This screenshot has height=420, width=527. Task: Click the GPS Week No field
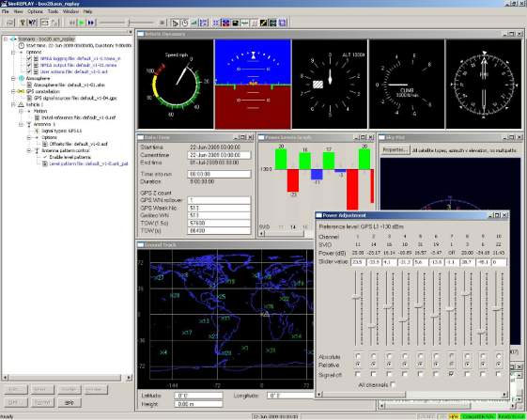coord(219,208)
